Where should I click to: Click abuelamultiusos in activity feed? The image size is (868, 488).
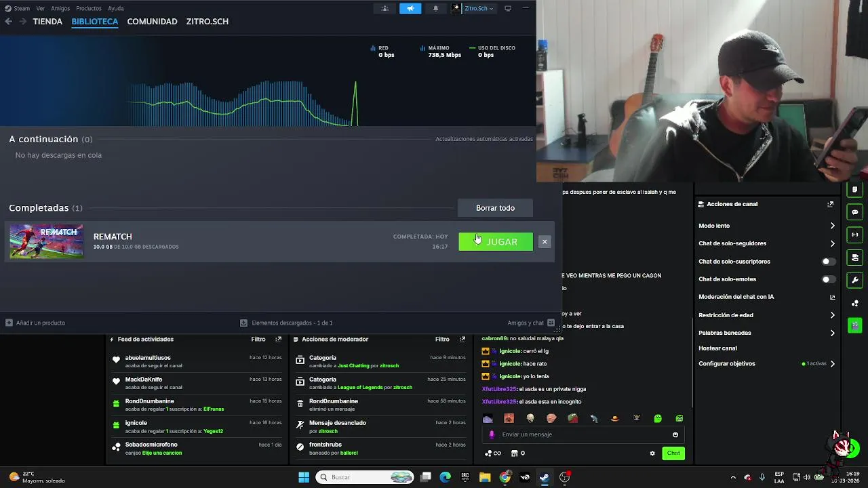coord(148,358)
